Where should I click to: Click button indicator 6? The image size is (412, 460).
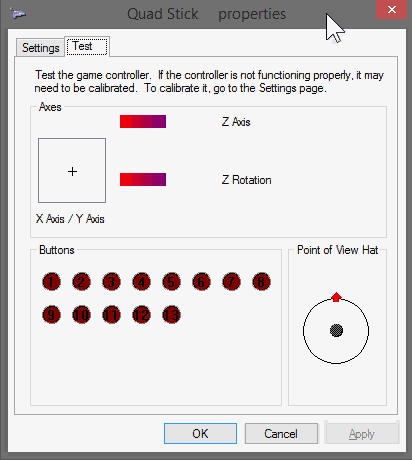(201, 282)
